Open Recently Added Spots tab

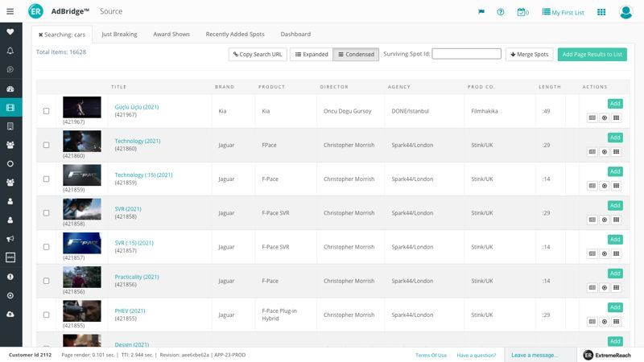coord(235,34)
